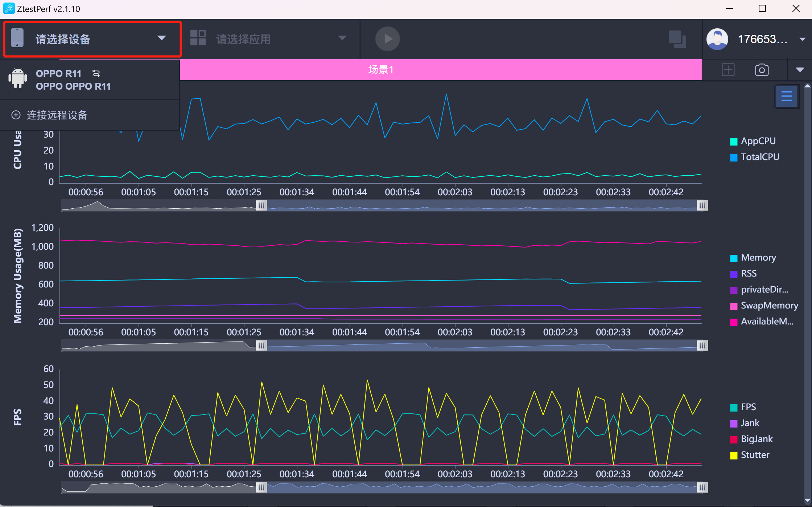Toggle AppCPU series in legend
This screenshot has width=812, height=507.
tap(753, 141)
